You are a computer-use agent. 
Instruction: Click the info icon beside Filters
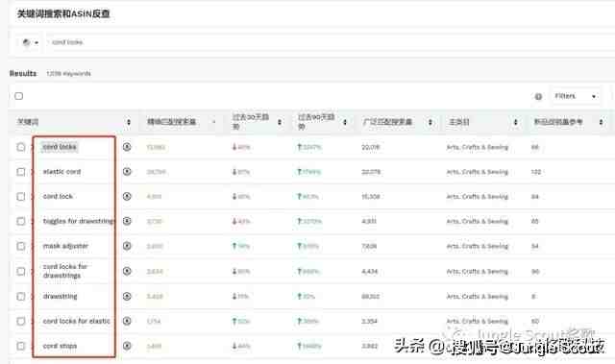[x=538, y=96]
